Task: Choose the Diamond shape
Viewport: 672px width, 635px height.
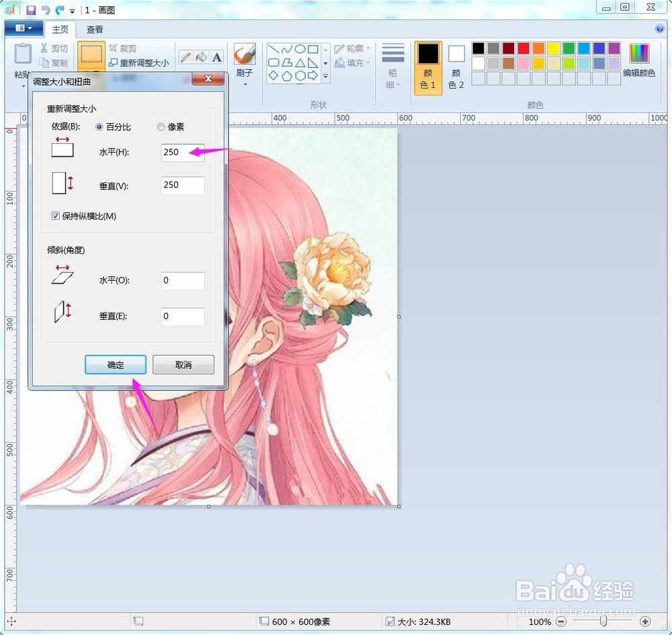Action: click(274, 76)
